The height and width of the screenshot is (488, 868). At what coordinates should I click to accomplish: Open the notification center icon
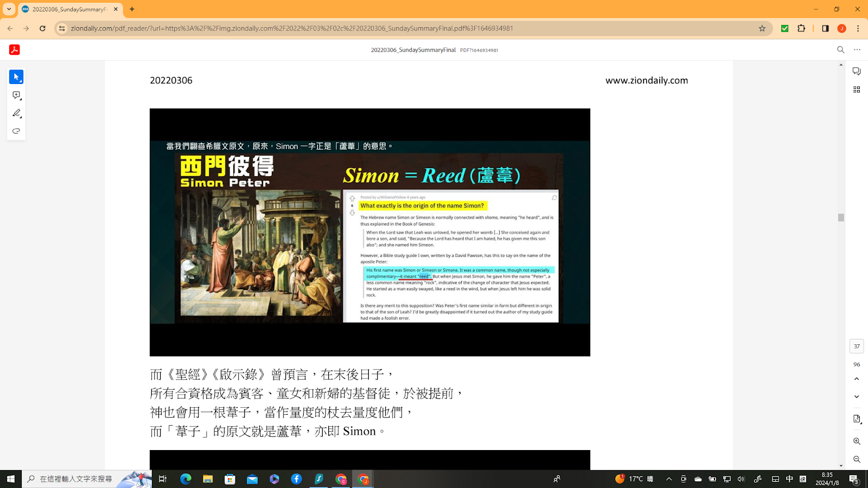pyautogui.click(x=854, y=479)
